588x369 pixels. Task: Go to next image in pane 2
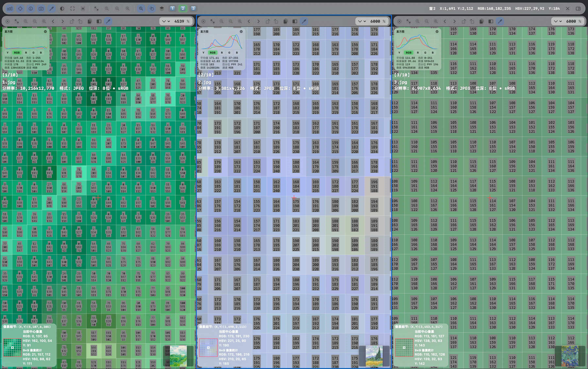[259, 21]
